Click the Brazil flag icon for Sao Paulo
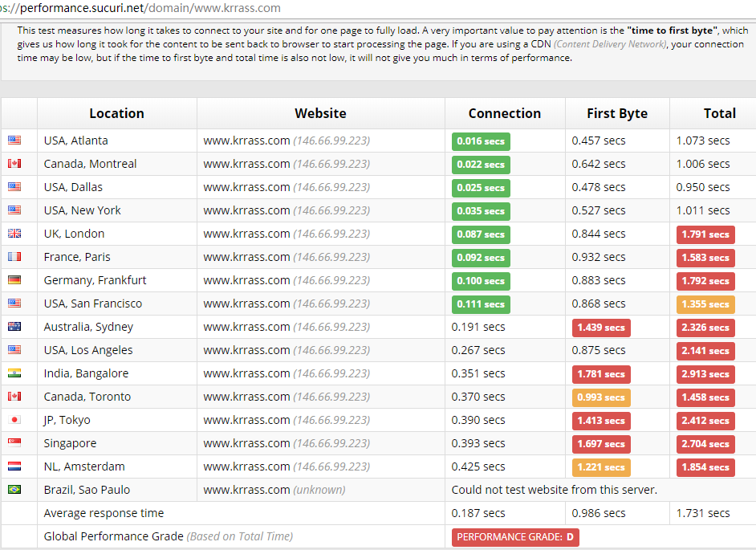The image size is (756, 550). (x=14, y=490)
